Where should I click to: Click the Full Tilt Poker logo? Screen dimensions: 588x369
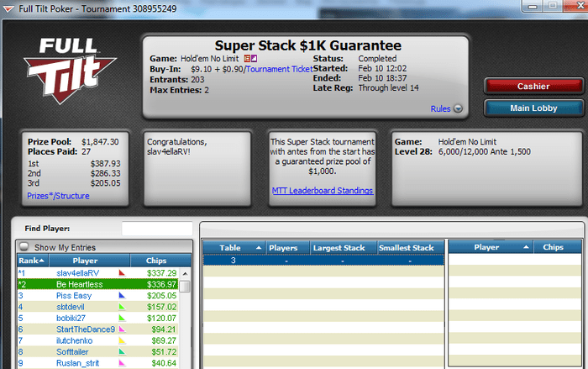coord(70,71)
